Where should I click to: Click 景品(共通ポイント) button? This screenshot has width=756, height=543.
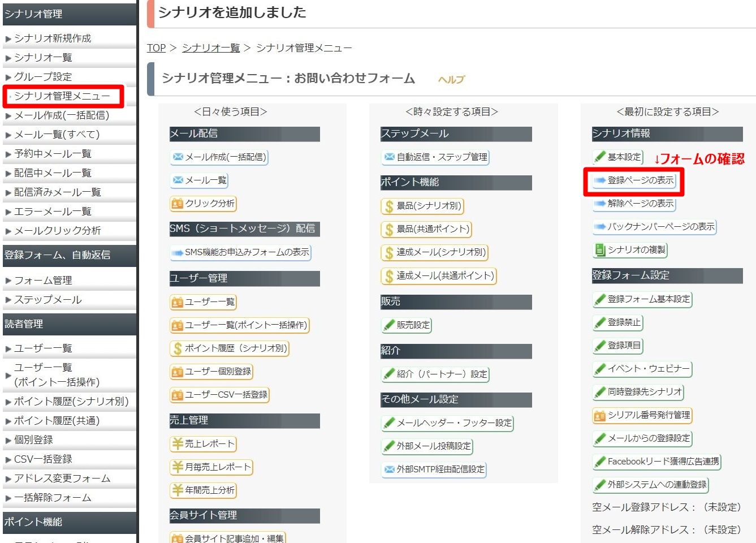click(x=426, y=229)
